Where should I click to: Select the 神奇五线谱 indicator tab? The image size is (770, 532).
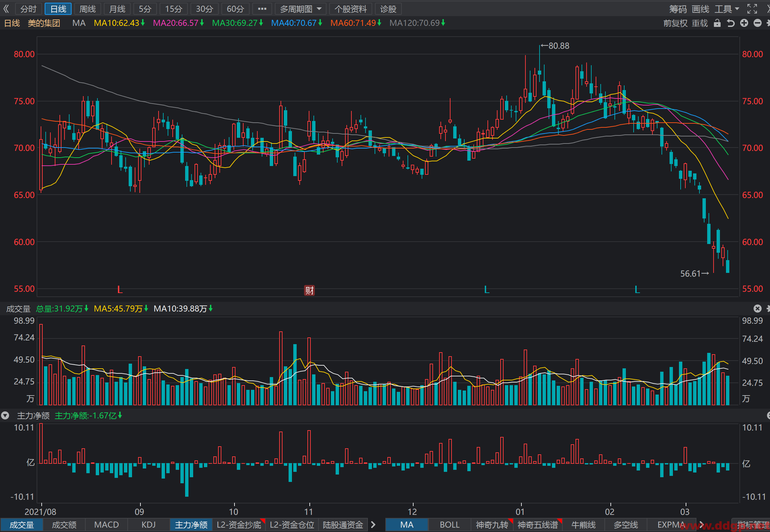click(538, 525)
